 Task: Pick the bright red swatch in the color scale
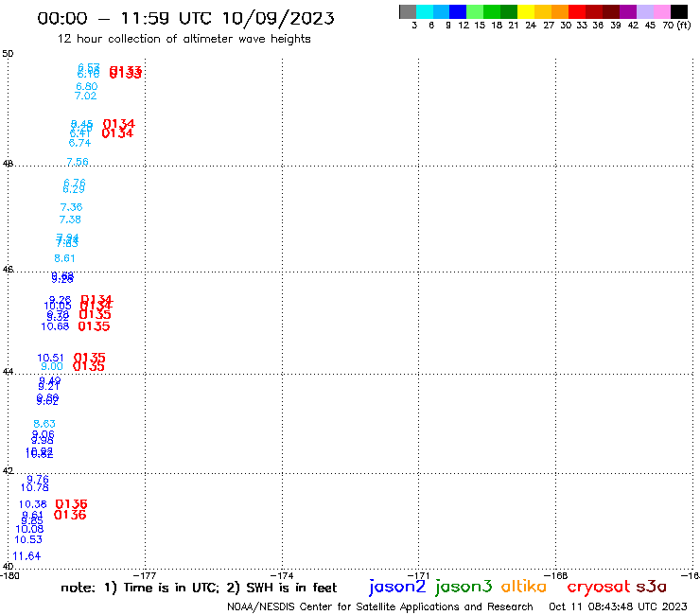[x=577, y=11]
